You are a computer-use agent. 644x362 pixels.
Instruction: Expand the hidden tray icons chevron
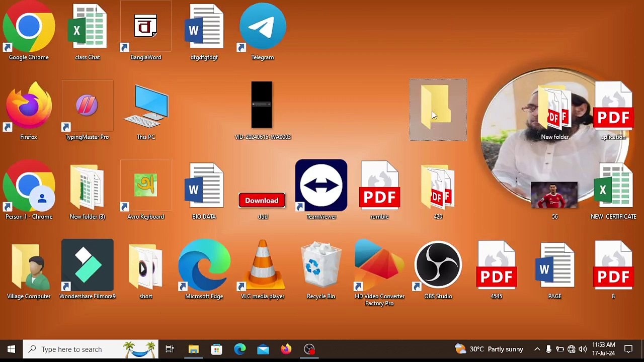point(537,349)
